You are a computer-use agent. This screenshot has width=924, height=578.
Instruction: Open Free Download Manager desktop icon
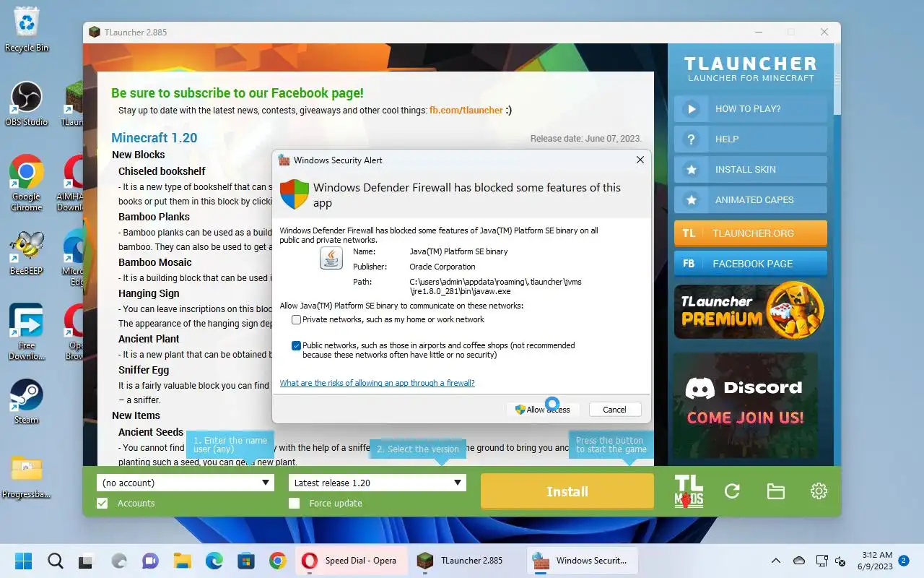pos(27,332)
